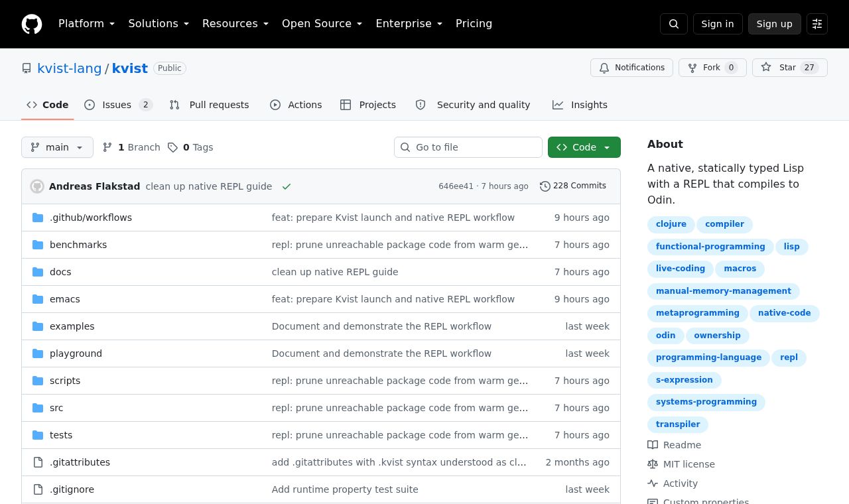Open the Andreas Flakstad author link
Screen dimensions: 849x504
(95, 186)
